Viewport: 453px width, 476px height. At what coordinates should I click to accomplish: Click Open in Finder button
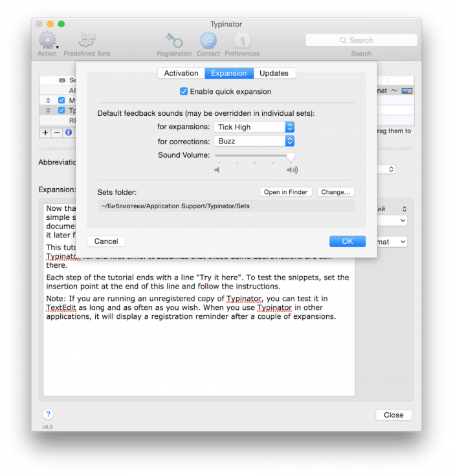coord(285,192)
